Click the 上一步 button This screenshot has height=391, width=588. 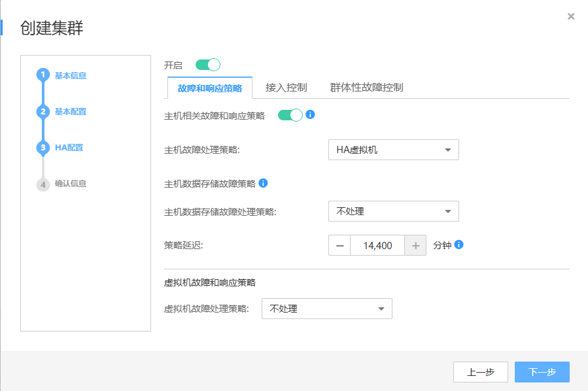480,372
